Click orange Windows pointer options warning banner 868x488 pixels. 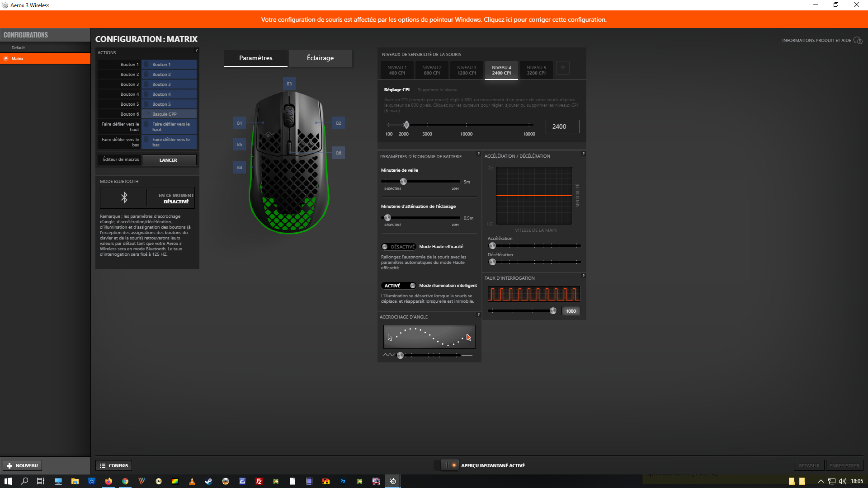(434, 19)
